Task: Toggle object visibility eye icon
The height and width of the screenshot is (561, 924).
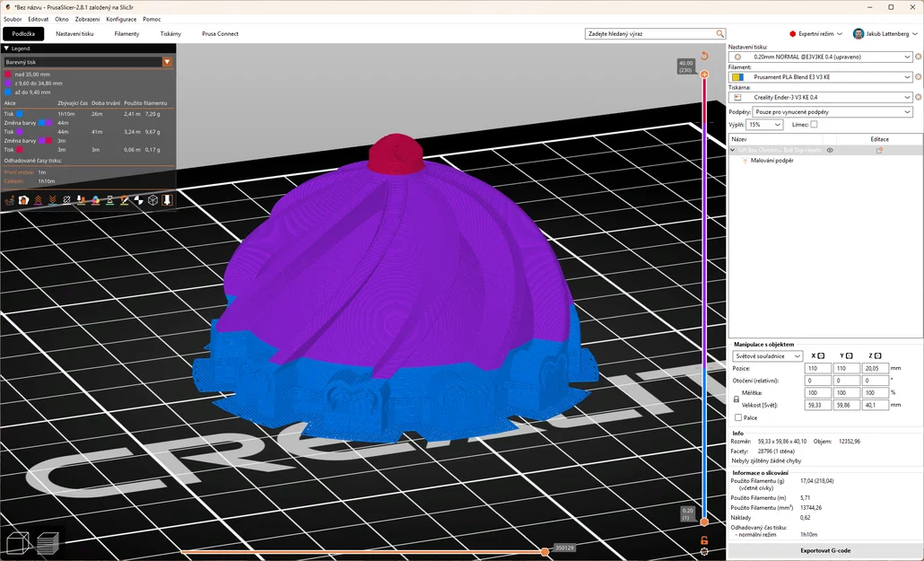Action: 830,151
